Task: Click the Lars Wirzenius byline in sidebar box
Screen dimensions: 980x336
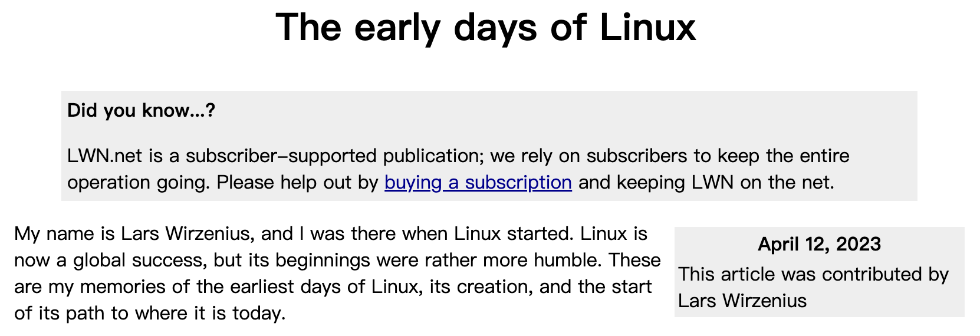Action: (x=742, y=301)
